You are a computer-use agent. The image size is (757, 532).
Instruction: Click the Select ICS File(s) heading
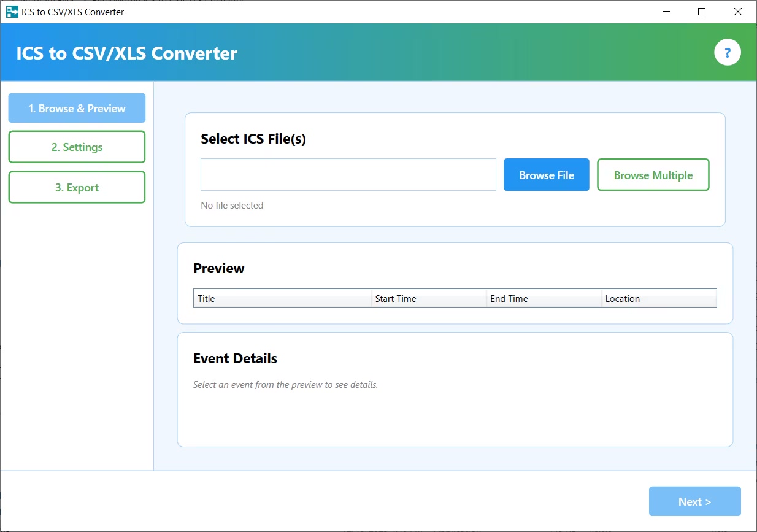(x=253, y=139)
